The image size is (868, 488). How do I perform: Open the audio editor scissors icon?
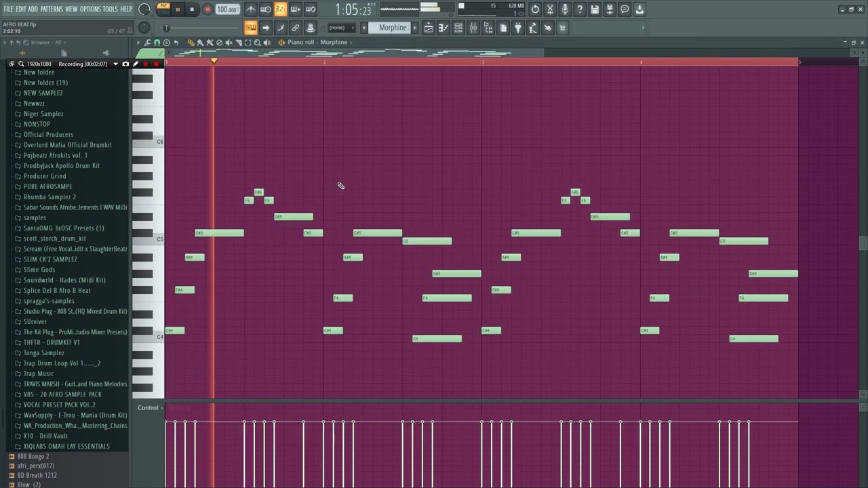coord(550,9)
